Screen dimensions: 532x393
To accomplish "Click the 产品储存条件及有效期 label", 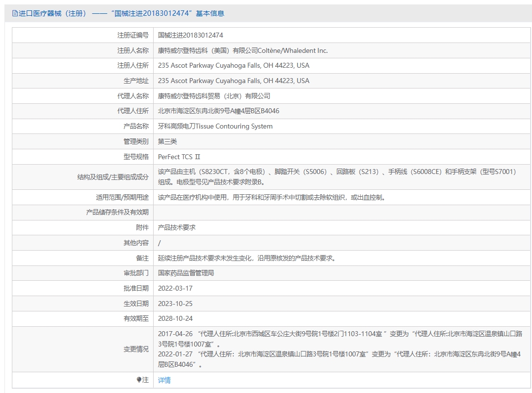I will click(118, 212).
